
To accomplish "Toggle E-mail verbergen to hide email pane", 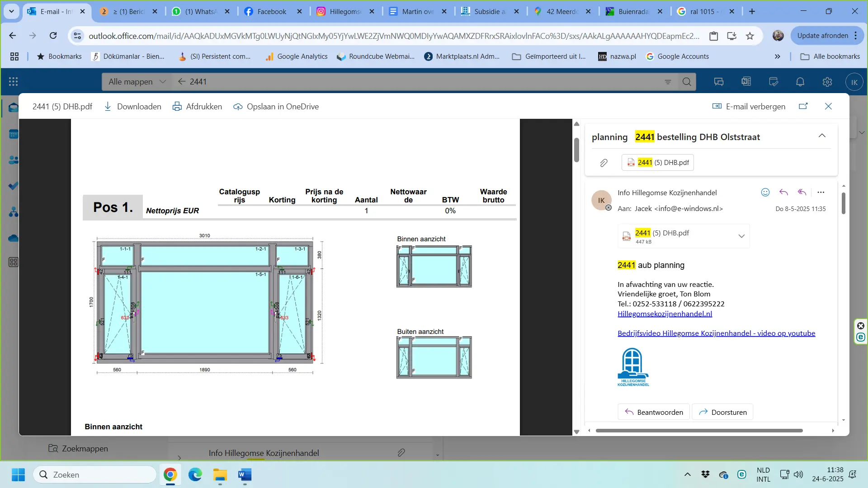I will click(x=749, y=107).
